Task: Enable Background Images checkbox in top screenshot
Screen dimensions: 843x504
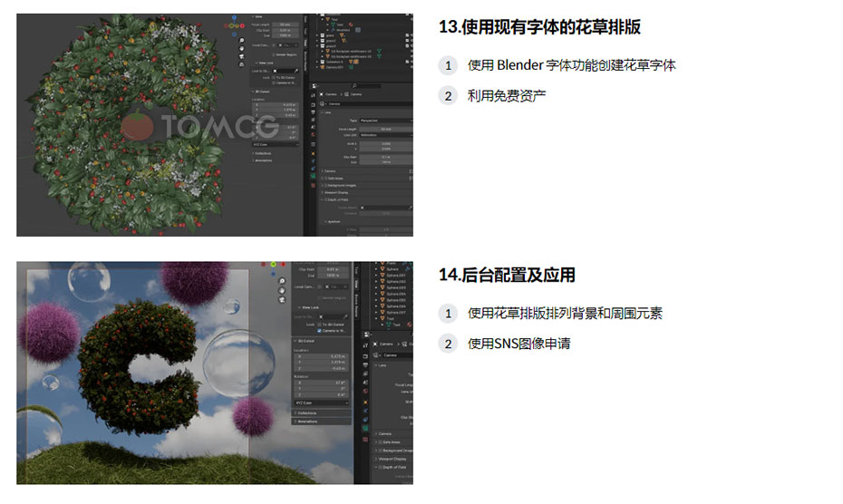Action: point(326,185)
